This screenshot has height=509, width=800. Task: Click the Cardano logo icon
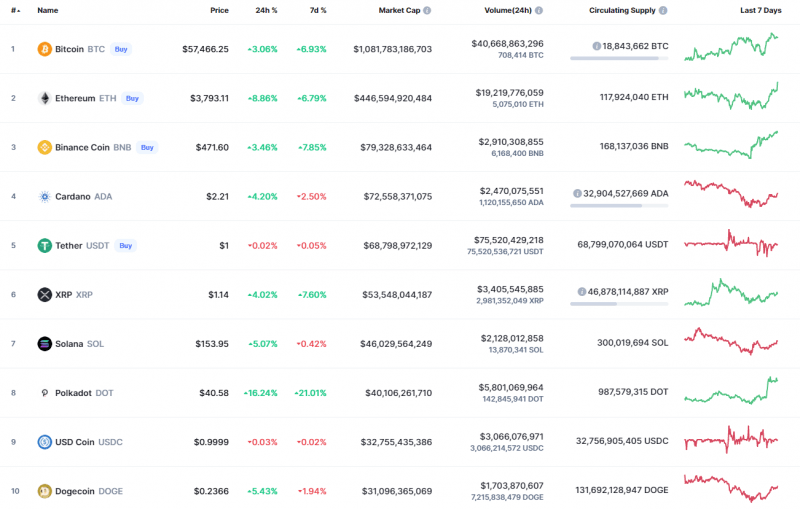tap(44, 196)
